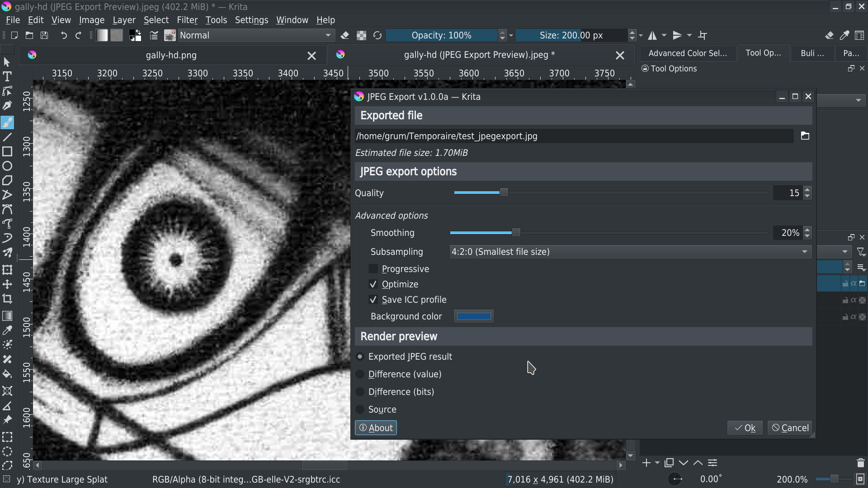868x488 pixels.
Task: Select the Ellipse tool
Action: pyautogui.click(x=7, y=166)
